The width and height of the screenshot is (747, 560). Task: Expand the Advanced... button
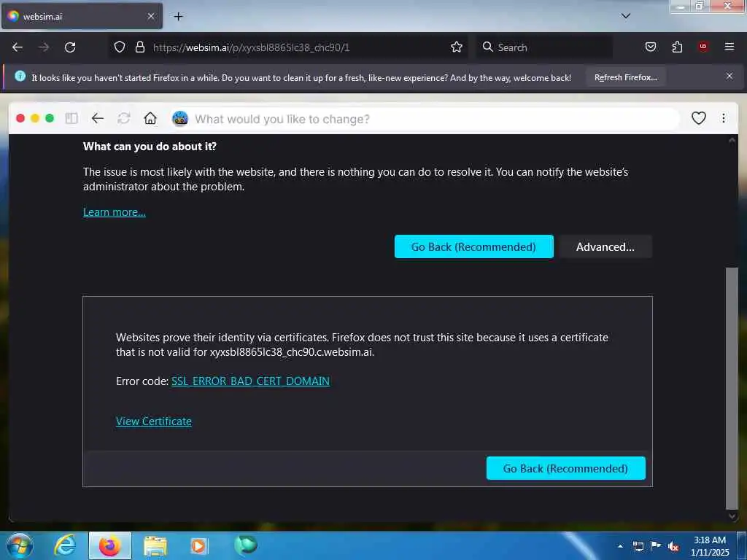point(605,246)
